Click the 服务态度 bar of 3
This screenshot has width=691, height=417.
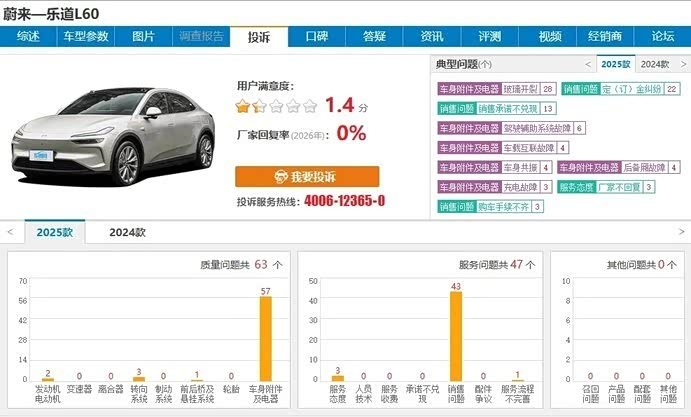338,378
